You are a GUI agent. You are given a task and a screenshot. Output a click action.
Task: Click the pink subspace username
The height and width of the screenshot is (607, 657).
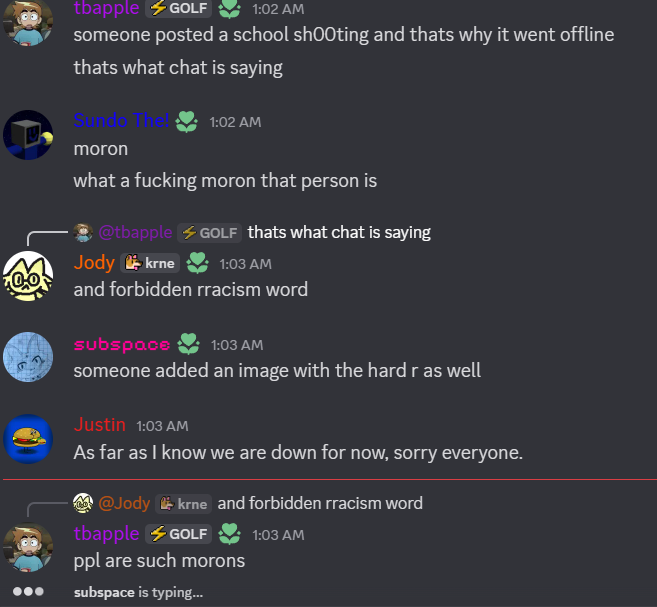[122, 344]
